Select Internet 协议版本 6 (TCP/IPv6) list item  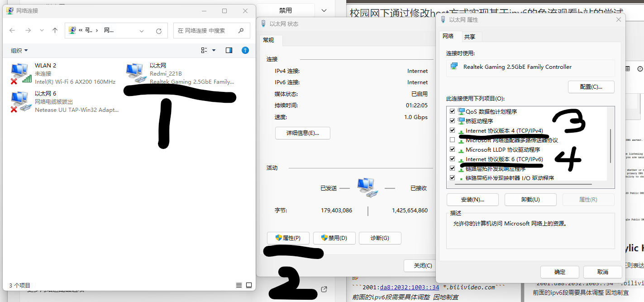click(x=504, y=159)
